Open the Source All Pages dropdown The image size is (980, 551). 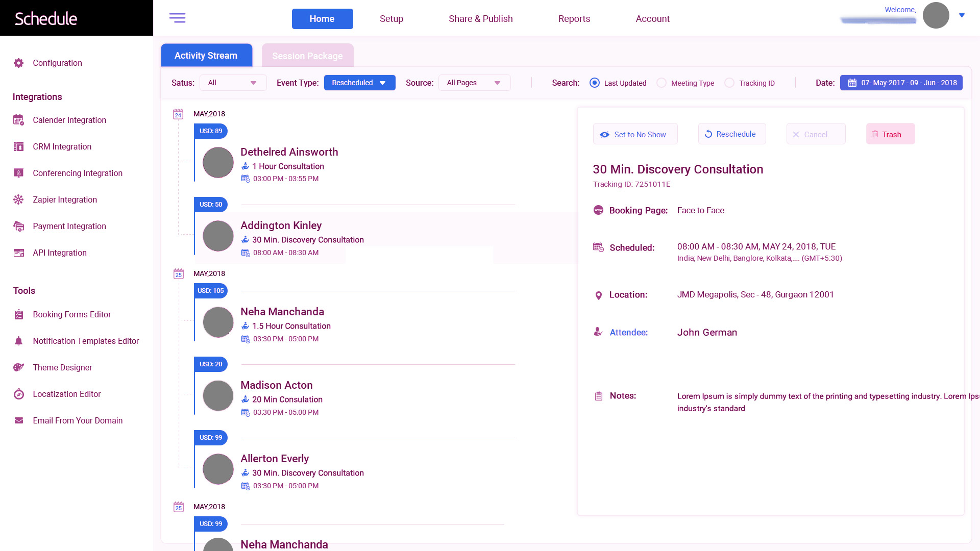474,83
